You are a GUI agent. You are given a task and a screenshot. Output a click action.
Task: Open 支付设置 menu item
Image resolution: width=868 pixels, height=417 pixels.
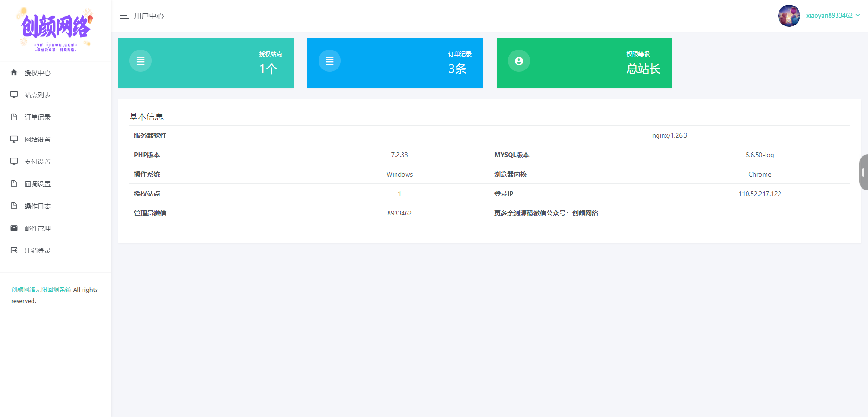pos(56,161)
